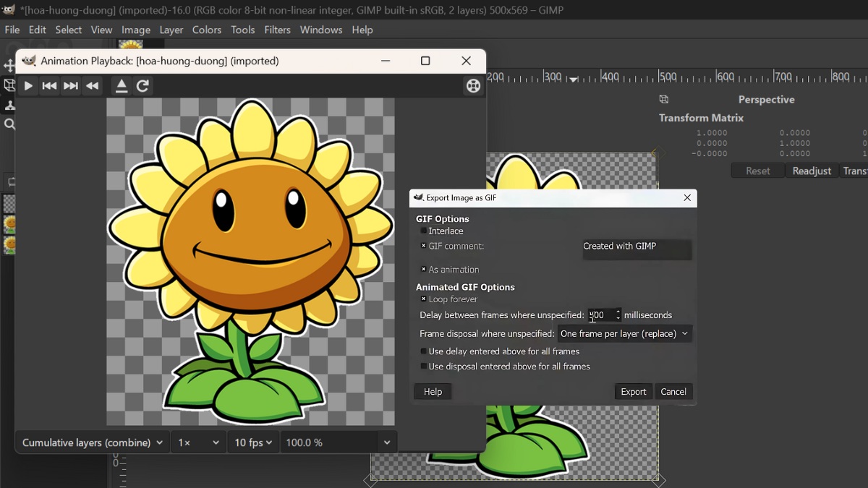Screen dimensions: 868x488
Task: Click the sunflower preview in Animation Playback
Action: click(x=251, y=262)
